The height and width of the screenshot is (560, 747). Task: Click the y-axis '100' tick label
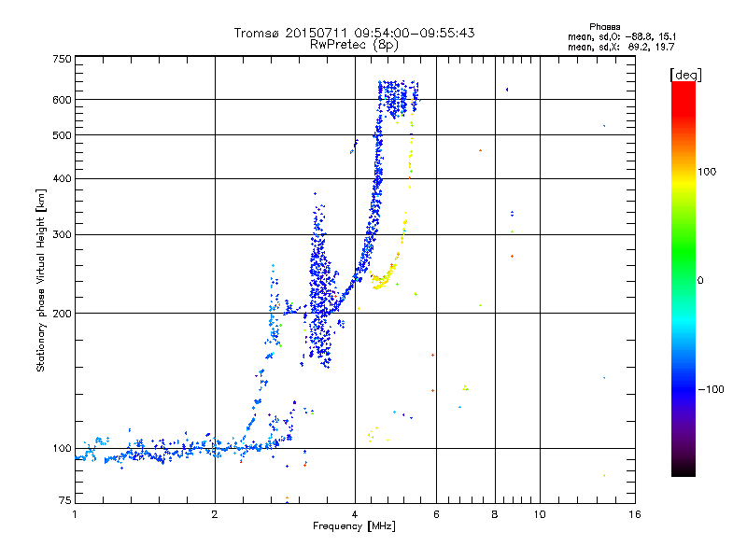[62, 449]
